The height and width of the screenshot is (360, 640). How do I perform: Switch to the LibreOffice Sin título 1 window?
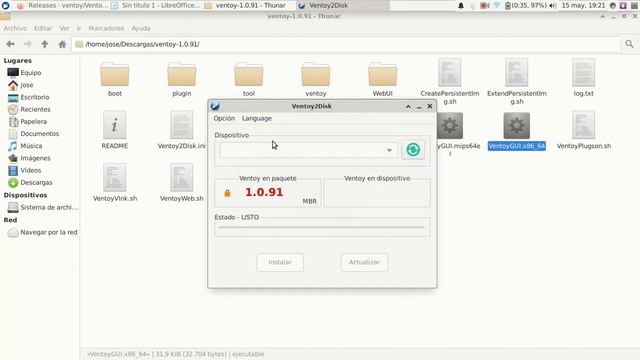click(x=155, y=5)
